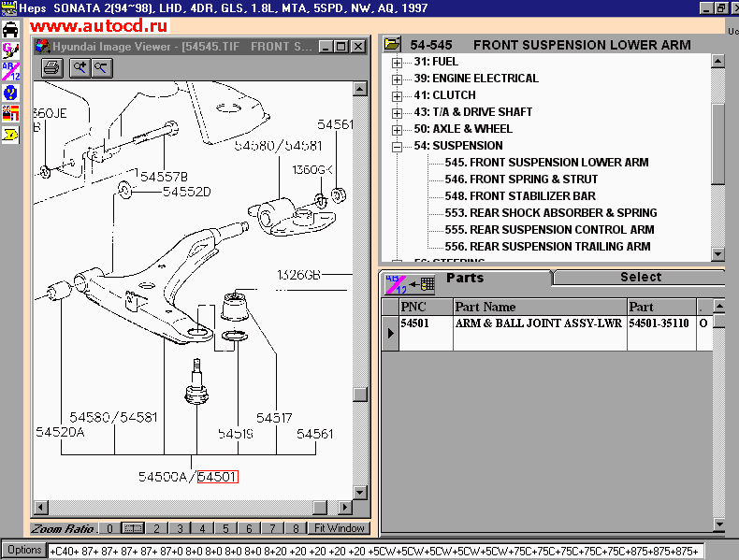
Task: Click the 1326GB callout in diagram
Action: click(298, 275)
